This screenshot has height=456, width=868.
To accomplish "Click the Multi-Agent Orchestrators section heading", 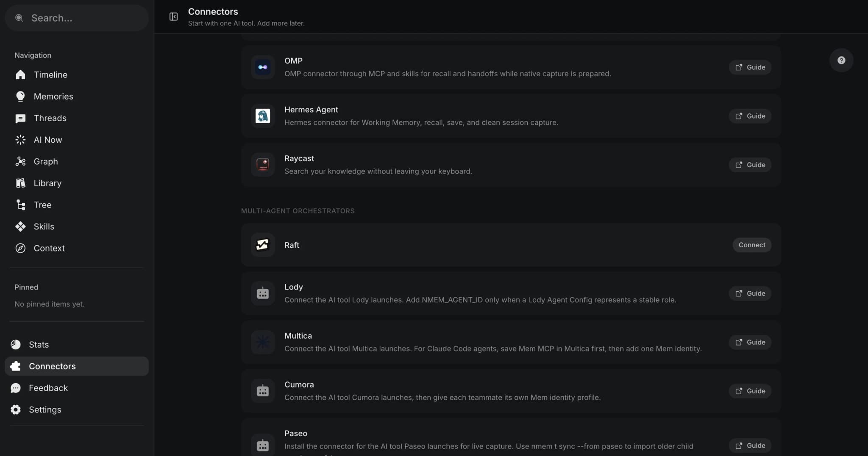I will click(298, 211).
